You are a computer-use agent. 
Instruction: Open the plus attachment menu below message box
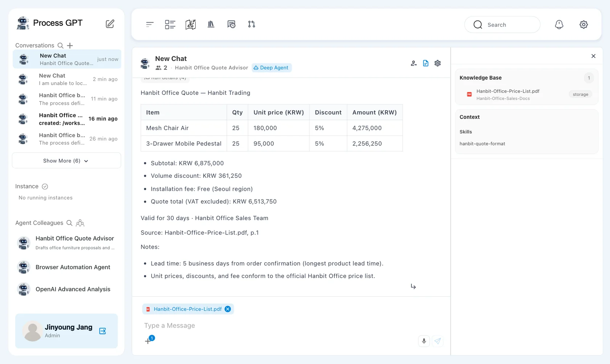[x=148, y=341]
